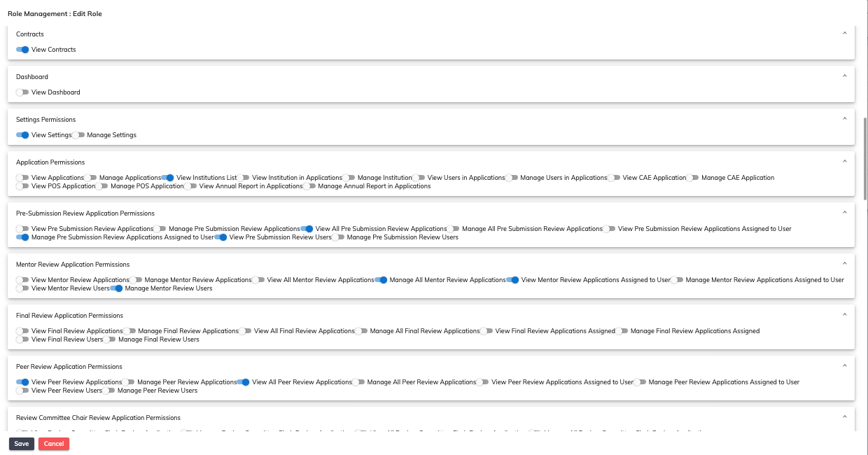Toggle Manage All Peer Review Applications
The width and height of the screenshot is (868, 455).
tap(358, 382)
